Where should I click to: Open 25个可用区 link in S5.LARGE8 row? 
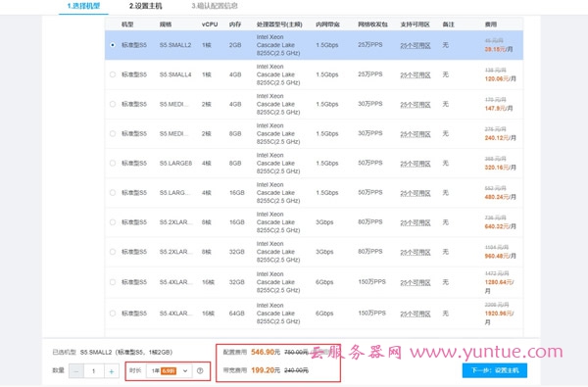pyautogui.click(x=416, y=164)
